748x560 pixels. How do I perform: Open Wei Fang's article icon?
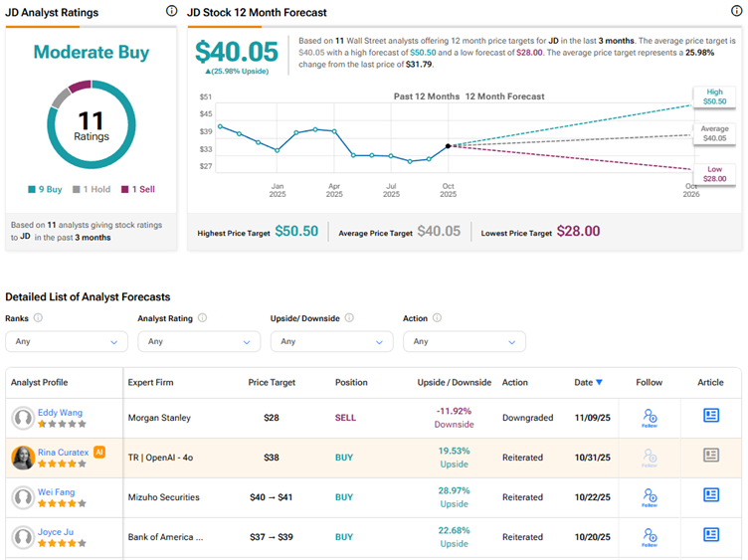710,495
